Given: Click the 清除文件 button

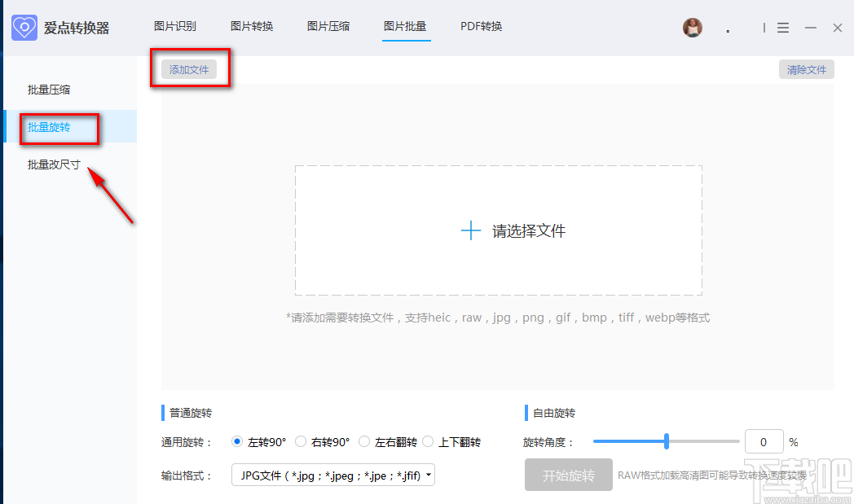Looking at the screenshot, I should [x=807, y=70].
